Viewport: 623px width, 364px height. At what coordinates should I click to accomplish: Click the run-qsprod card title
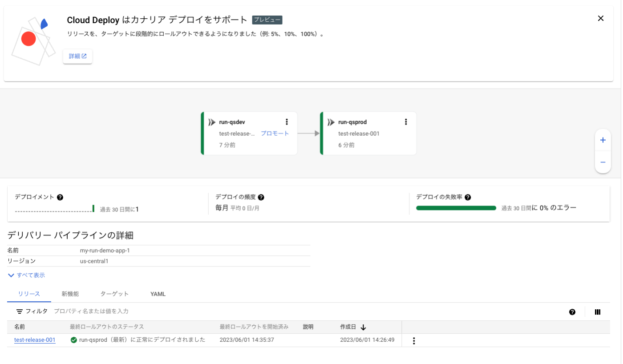pos(352,122)
